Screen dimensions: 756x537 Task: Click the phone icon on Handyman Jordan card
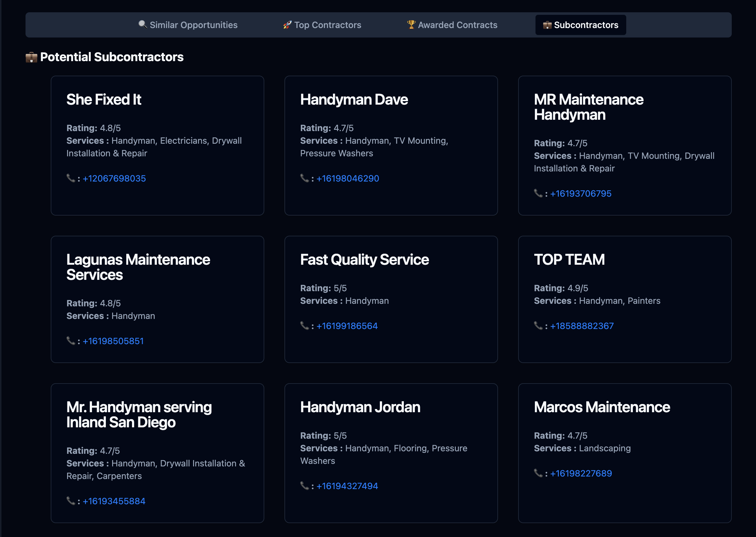(305, 486)
